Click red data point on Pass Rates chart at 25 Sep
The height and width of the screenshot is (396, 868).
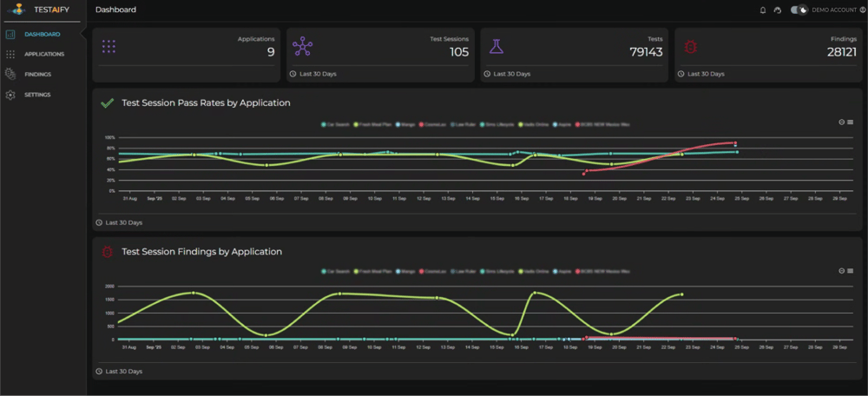[735, 143]
